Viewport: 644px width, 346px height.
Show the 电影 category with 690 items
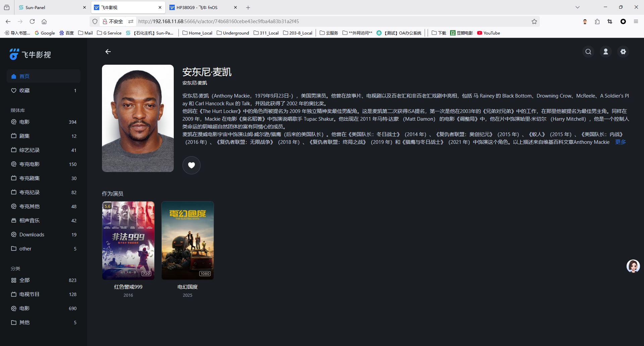tap(44, 308)
